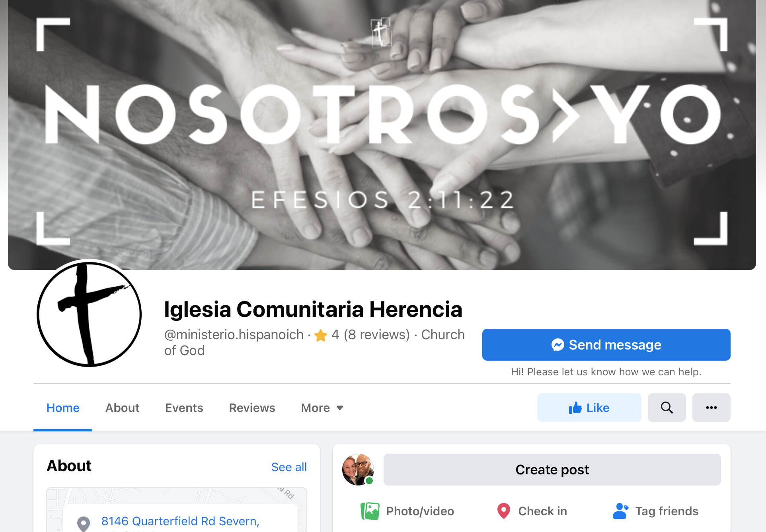
Task: Open the three-dot options menu
Action: 711,408
